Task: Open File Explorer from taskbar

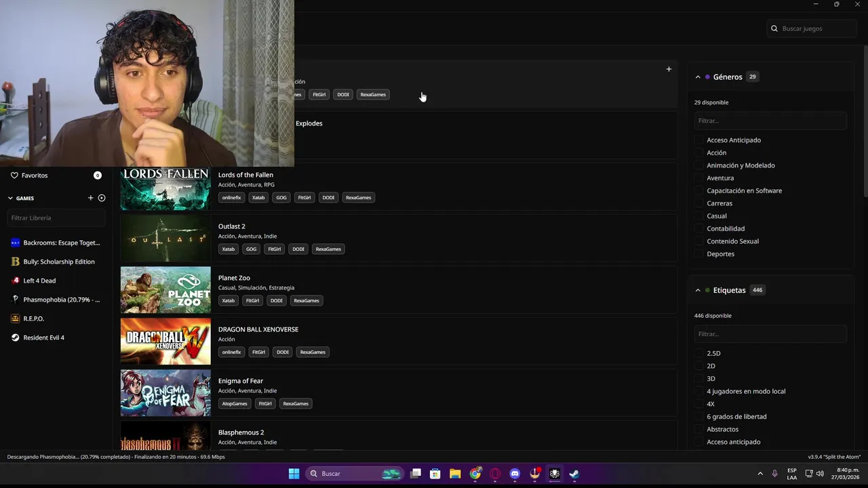Action: pos(455,474)
